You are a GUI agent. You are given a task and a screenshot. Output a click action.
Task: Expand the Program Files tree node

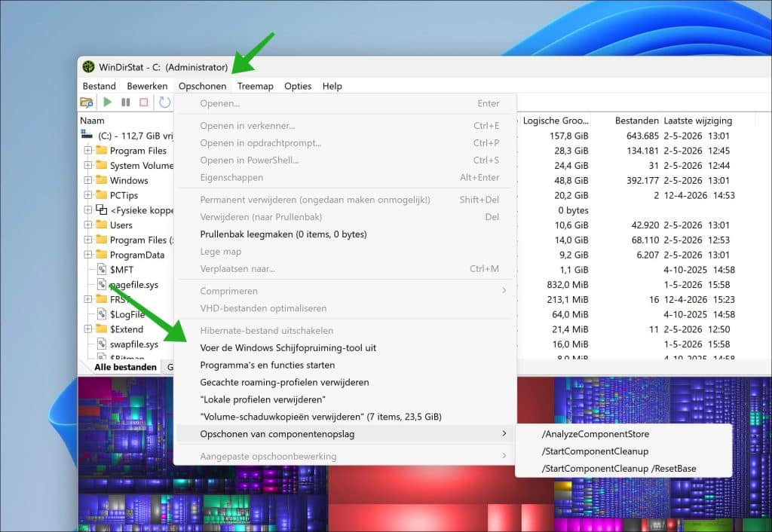(x=87, y=150)
